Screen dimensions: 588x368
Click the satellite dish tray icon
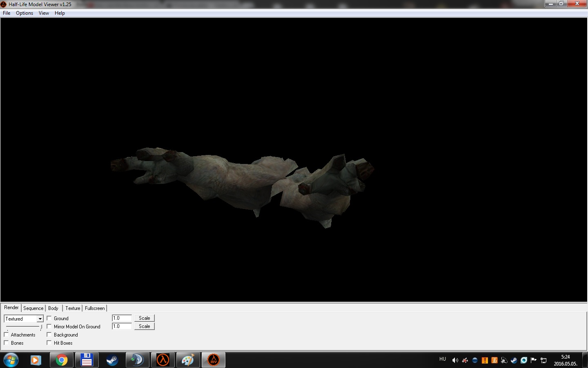pyautogui.click(x=504, y=360)
